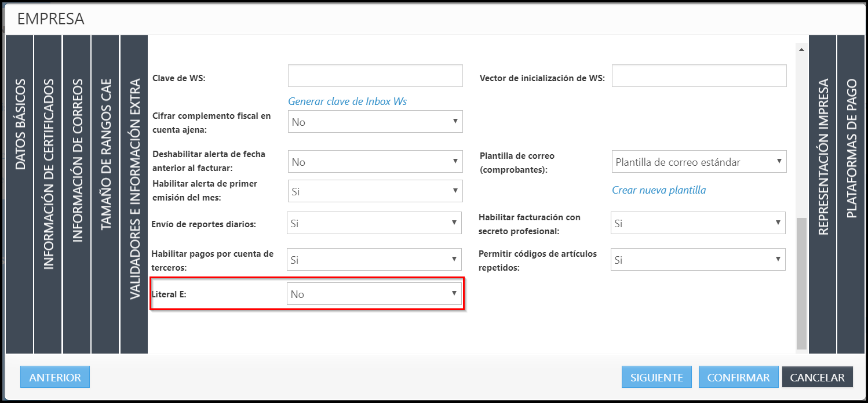This screenshot has height=404, width=868.
Task: Open Permitir códigos de artículos repetidos dropdown
Action: [x=698, y=260]
